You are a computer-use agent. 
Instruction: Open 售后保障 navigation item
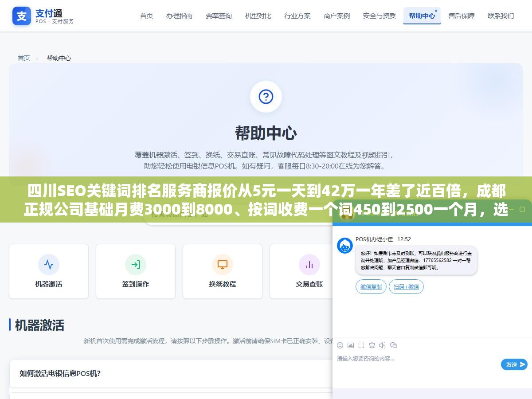(x=462, y=16)
